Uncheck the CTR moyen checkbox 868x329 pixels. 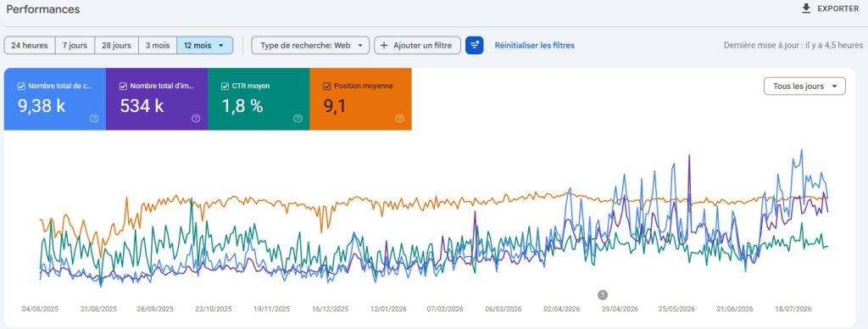click(x=225, y=86)
